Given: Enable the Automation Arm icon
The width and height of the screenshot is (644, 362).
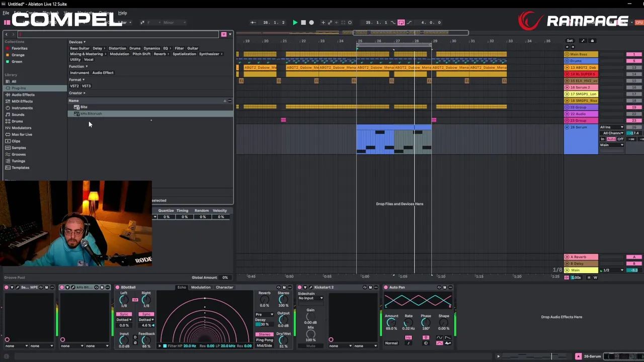Looking at the screenshot, I should click(x=330, y=23).
